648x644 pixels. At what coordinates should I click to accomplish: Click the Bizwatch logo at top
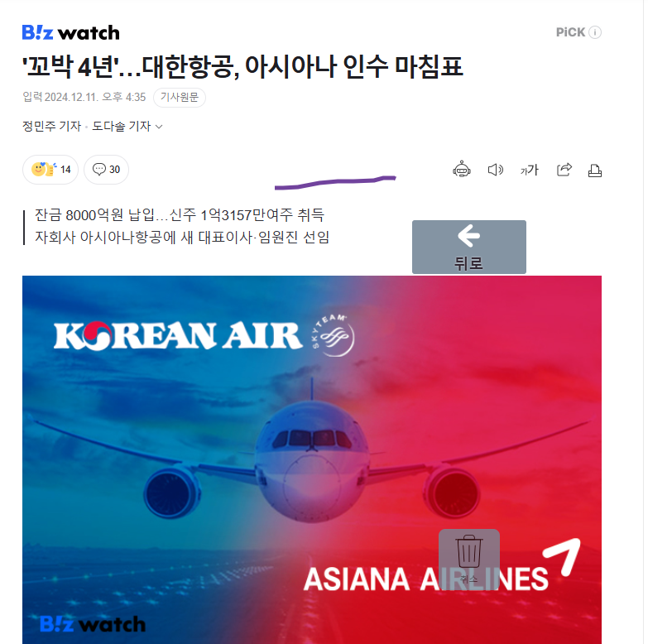coord(70,32)
